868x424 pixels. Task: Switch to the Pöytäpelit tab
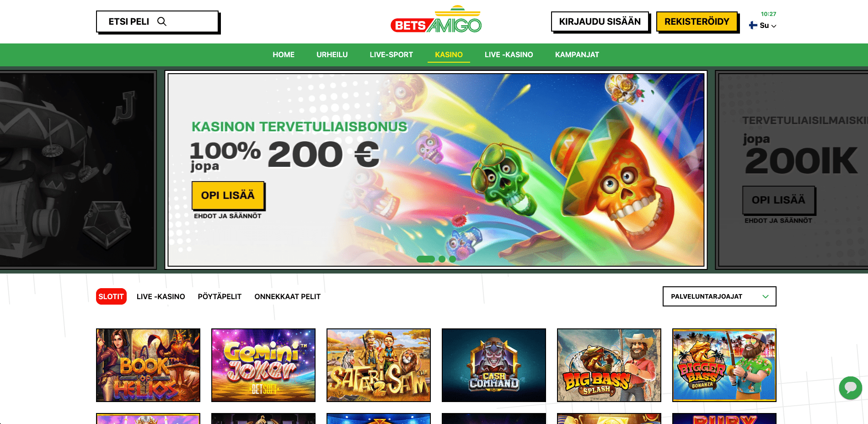pyautogui.click(x=220, y=296)
